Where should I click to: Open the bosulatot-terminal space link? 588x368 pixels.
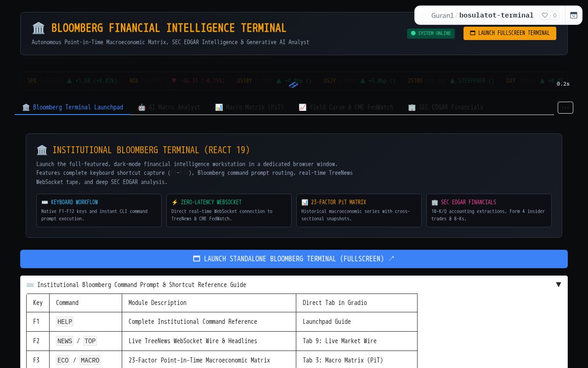click(496, 15)
